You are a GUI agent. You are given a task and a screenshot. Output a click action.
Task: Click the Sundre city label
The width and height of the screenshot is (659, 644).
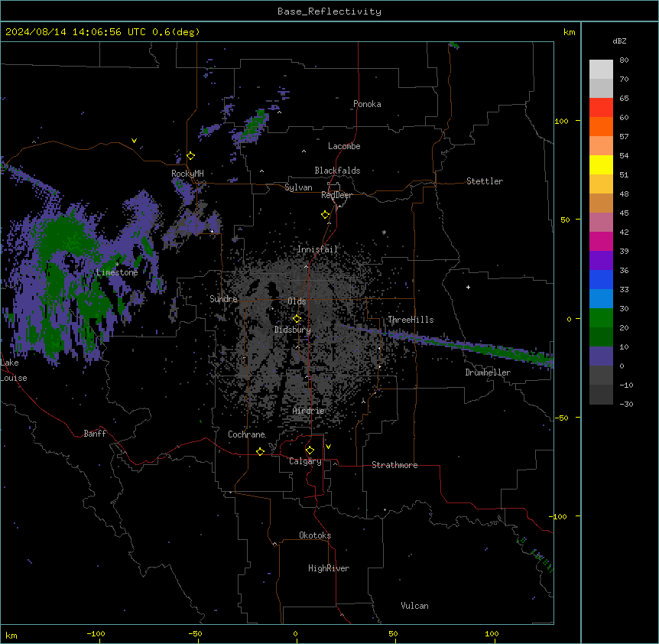(223, 299)
